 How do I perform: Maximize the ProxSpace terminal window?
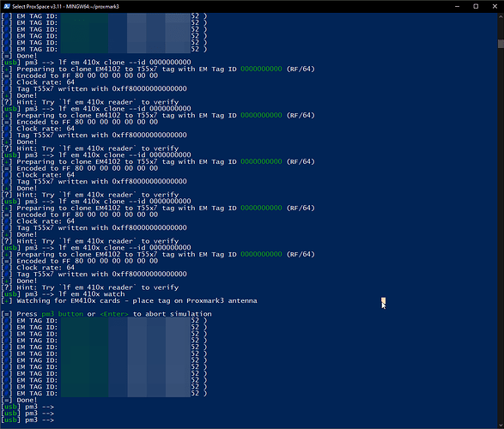476,6
